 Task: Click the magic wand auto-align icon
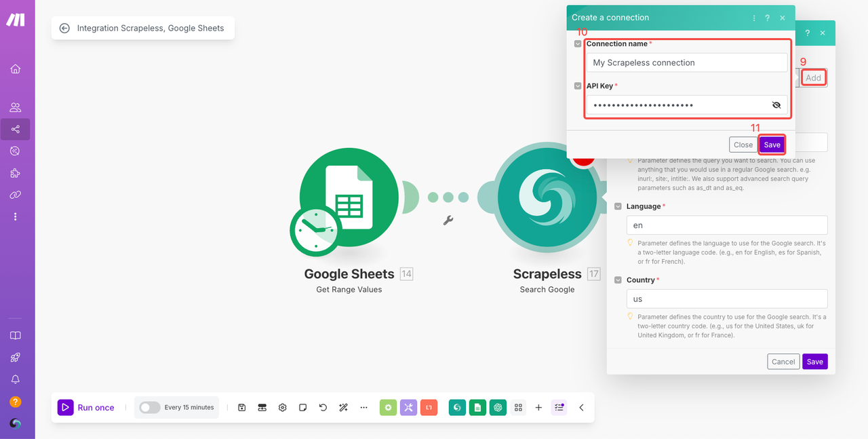tap(344, 408)
